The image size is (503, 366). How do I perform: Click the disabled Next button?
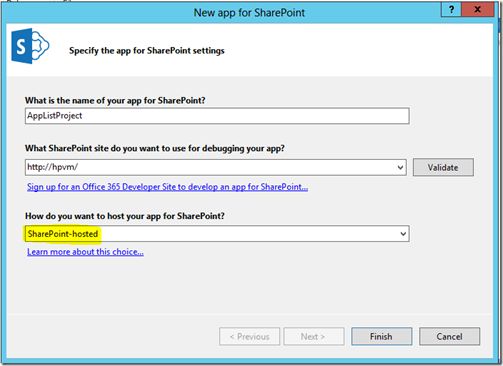314,336
